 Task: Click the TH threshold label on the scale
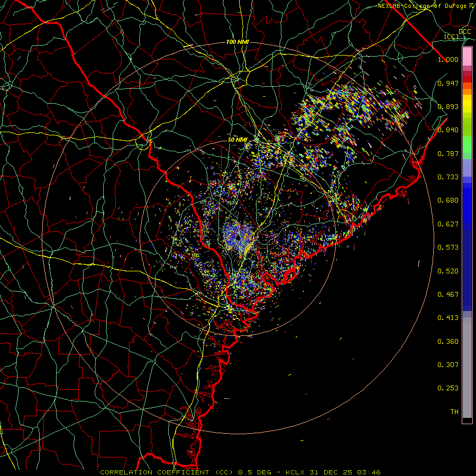tap(454, 412)
